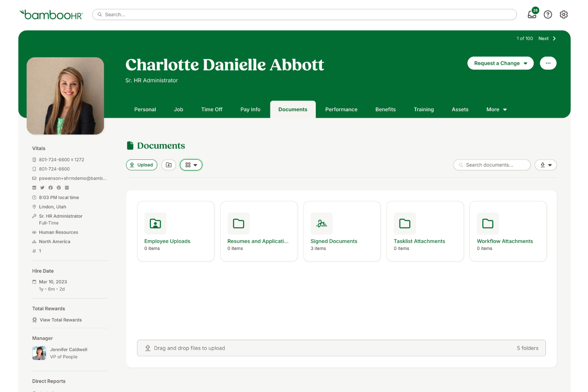This screenshot has height=392, width=588.
Task: Open the notifications inbox bell icon
Action: (532, 14)
